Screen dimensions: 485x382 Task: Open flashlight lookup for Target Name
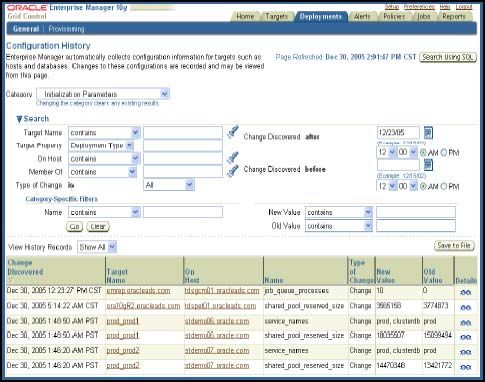[x=233, y=132]
